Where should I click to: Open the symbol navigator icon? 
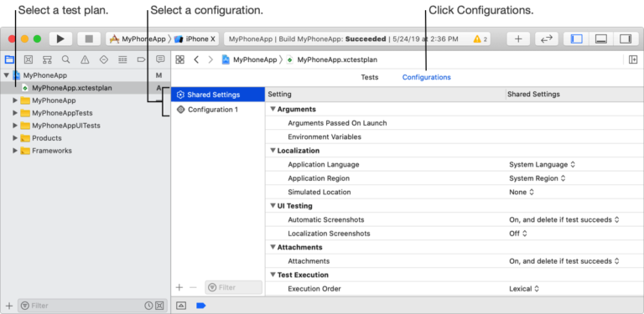click(47, 59)
